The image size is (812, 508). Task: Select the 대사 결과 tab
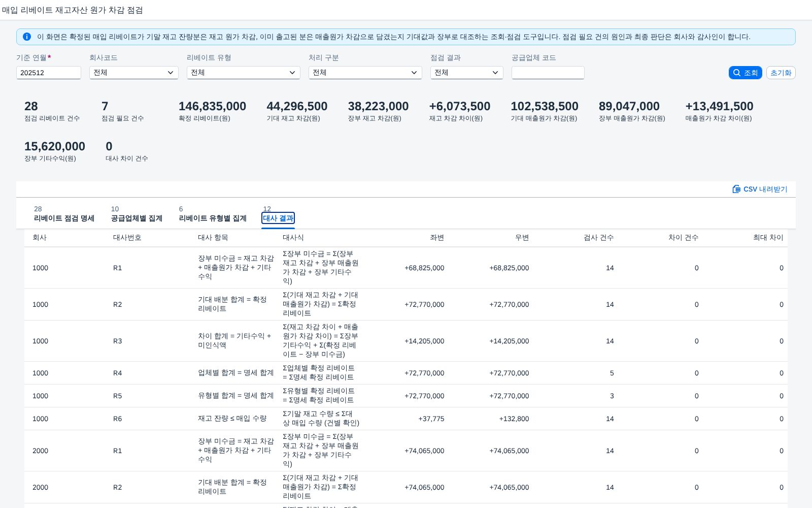click(278, 218)
